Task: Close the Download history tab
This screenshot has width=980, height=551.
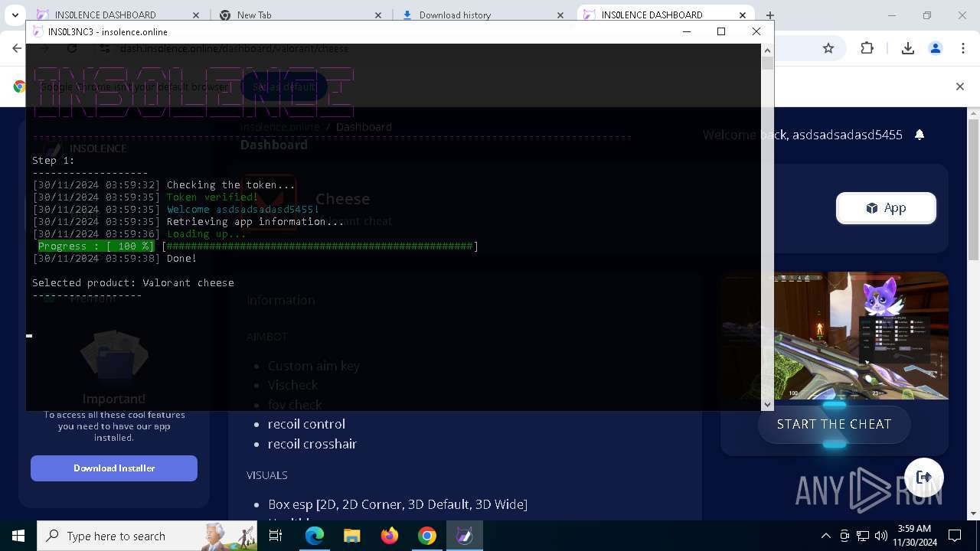Action: 560,15
